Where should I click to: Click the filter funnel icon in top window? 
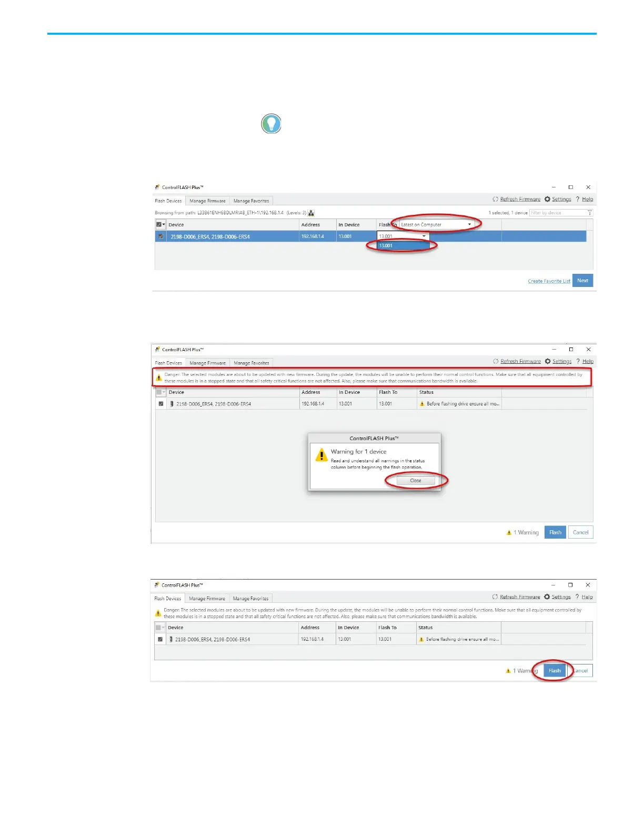click(589, 213)
